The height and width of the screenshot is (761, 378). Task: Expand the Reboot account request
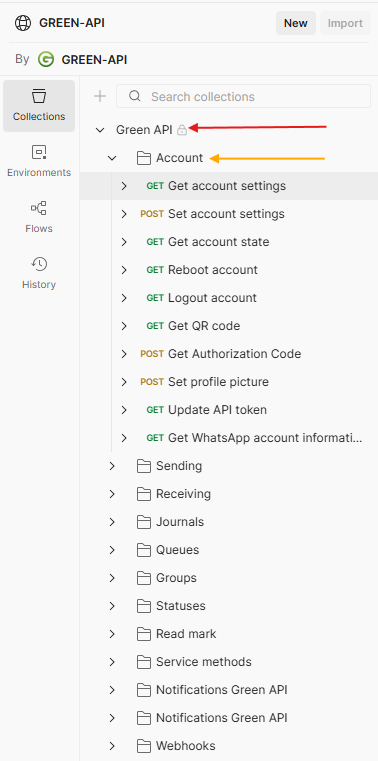tap(124, 270)
